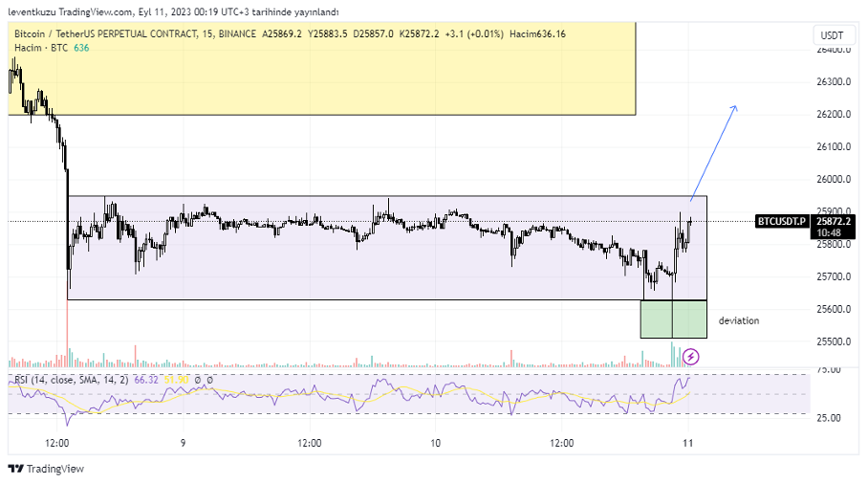868x484 pixels.
Task: Click the date label 10 on time axis
Action: [435, 443]
